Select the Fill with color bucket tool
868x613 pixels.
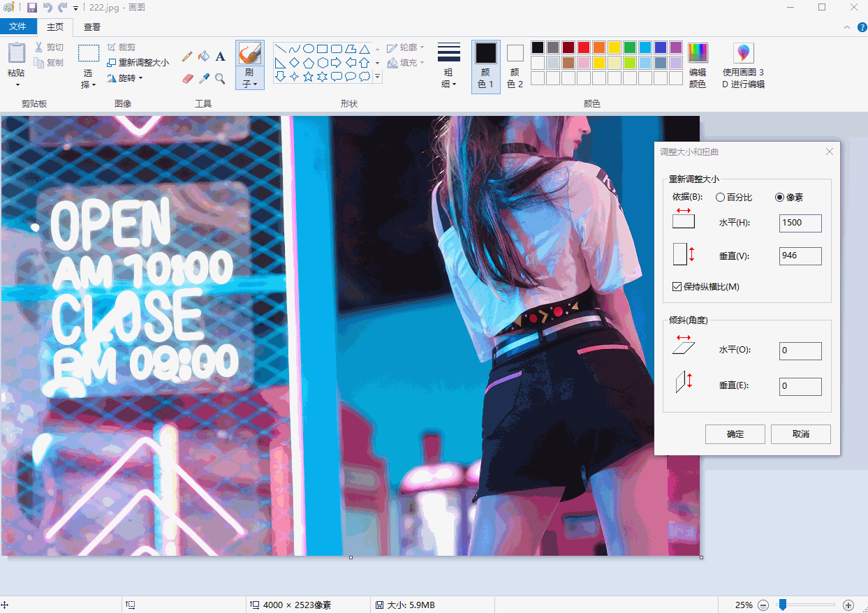[x=204, y=57]
